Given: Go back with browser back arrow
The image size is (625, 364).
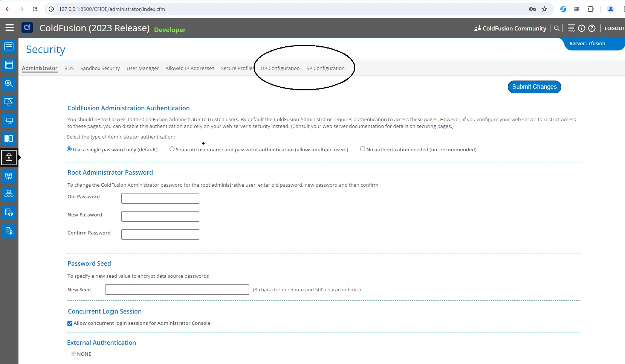Looking at the screenshot, I should click(8, 9).
